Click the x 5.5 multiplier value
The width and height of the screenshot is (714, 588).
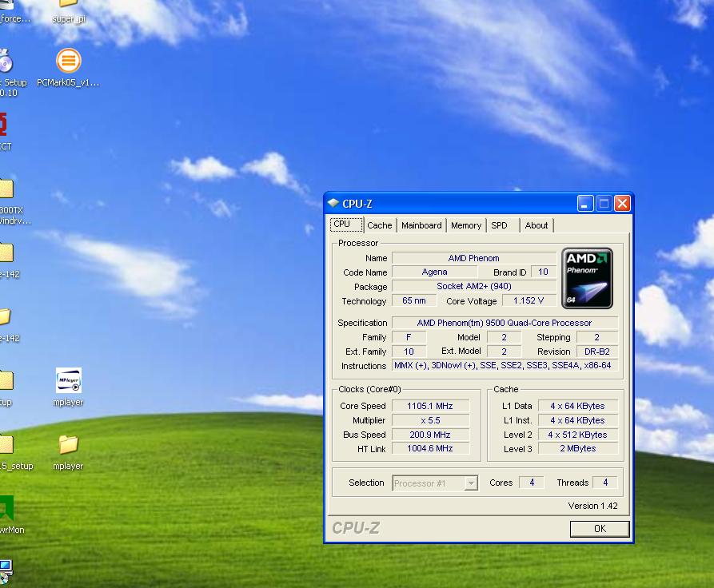point(430,420)
